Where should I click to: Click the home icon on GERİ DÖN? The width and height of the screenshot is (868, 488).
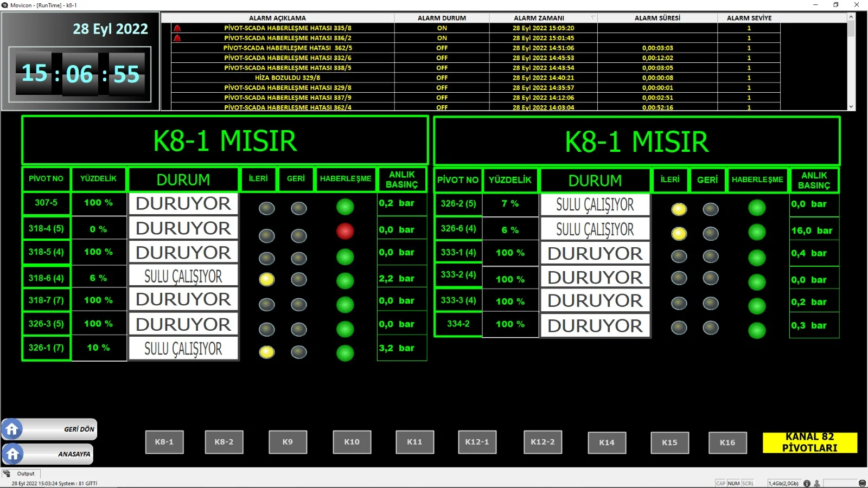[x=12, y=429]
